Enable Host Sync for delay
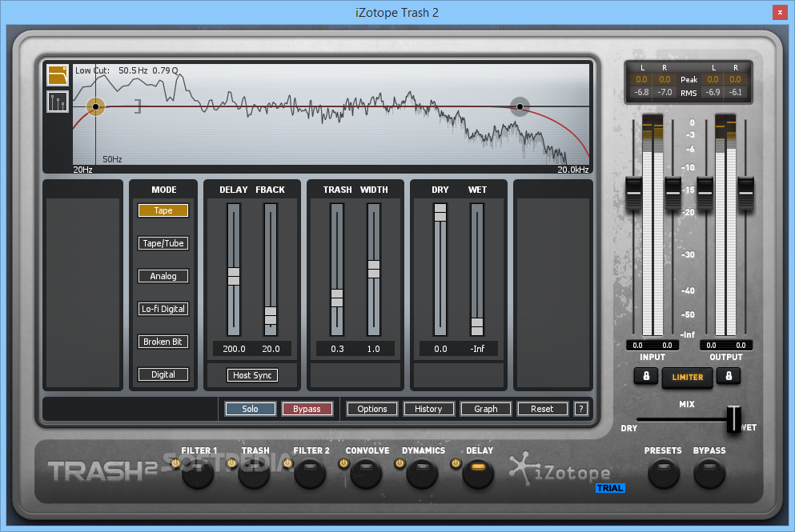 [x=253, y=375]
